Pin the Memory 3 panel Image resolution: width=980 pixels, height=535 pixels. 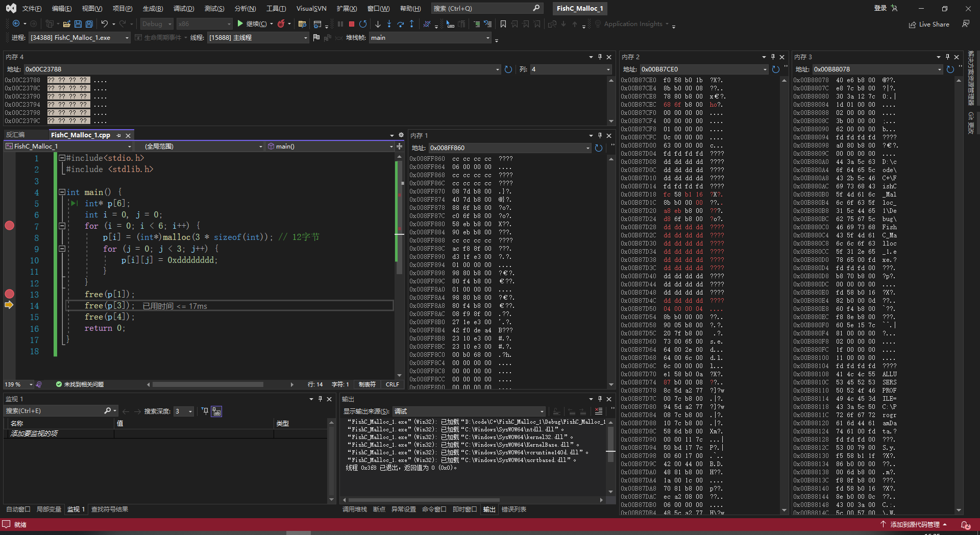pyautogui.click(x=947, y=57)
